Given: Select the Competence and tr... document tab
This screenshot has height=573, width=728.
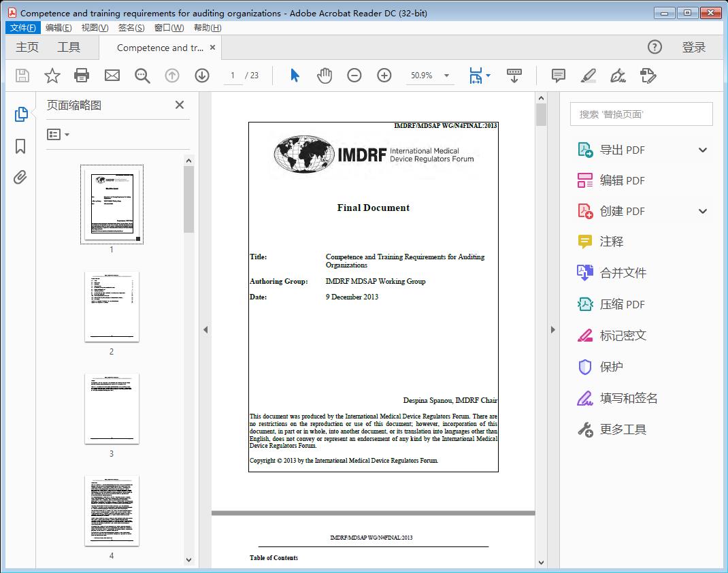Looking at the screenshot, I should 160,48.
